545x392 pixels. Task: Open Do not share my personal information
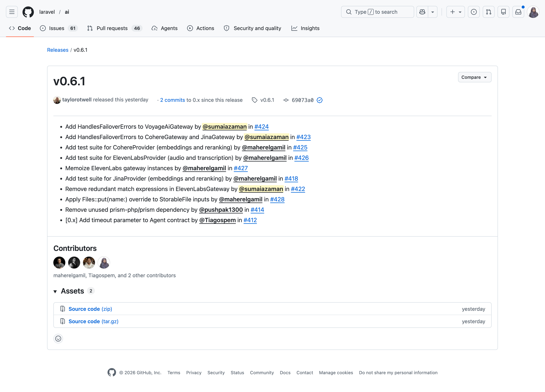coord(398,373)
